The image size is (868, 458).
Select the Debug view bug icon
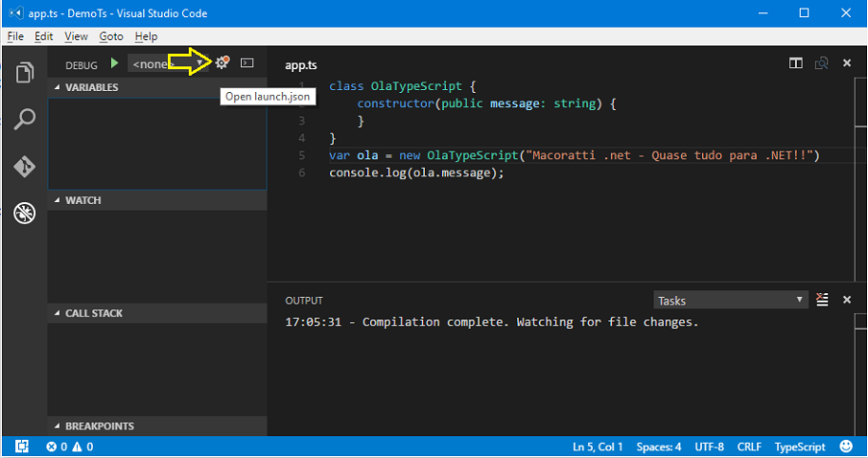[24, 213]
